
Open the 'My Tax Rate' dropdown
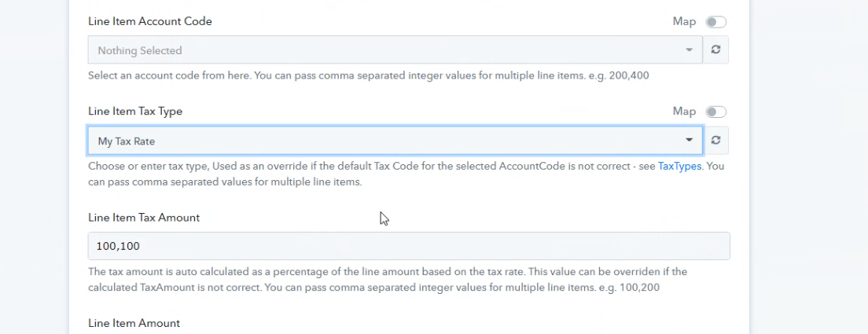[395, 141]
